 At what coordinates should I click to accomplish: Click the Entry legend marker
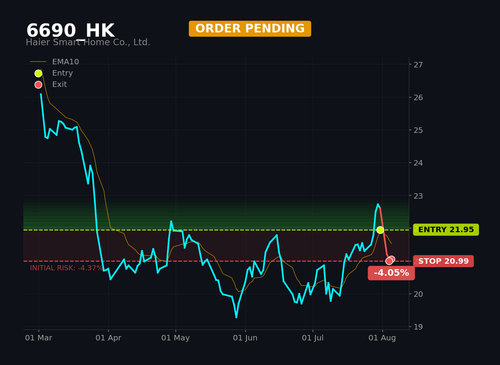tap(38, 73)
